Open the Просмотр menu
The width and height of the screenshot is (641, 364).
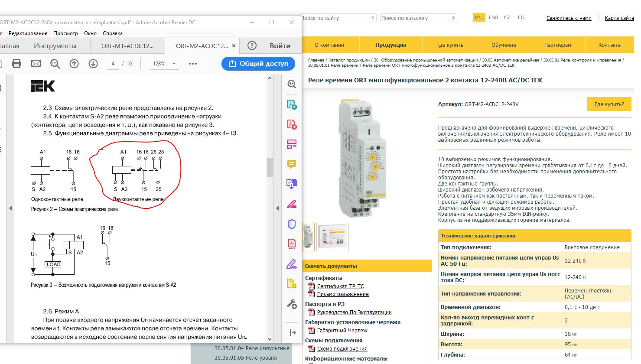(x=65, y=33)
